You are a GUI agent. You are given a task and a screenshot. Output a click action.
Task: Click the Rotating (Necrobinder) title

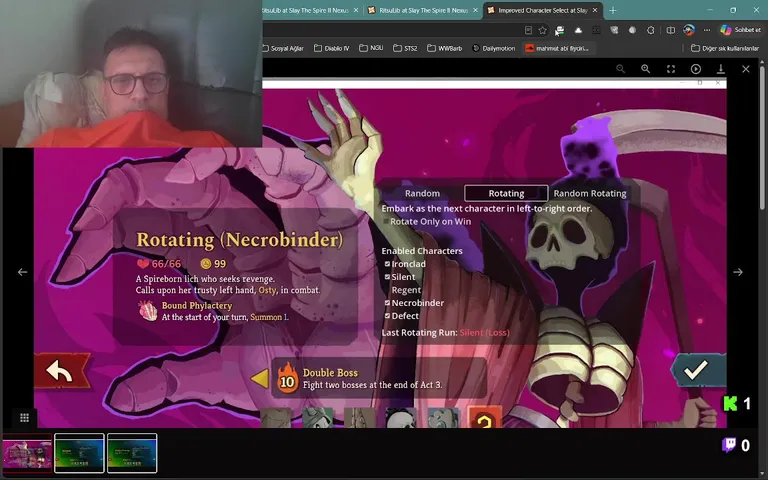click(239, 240)
